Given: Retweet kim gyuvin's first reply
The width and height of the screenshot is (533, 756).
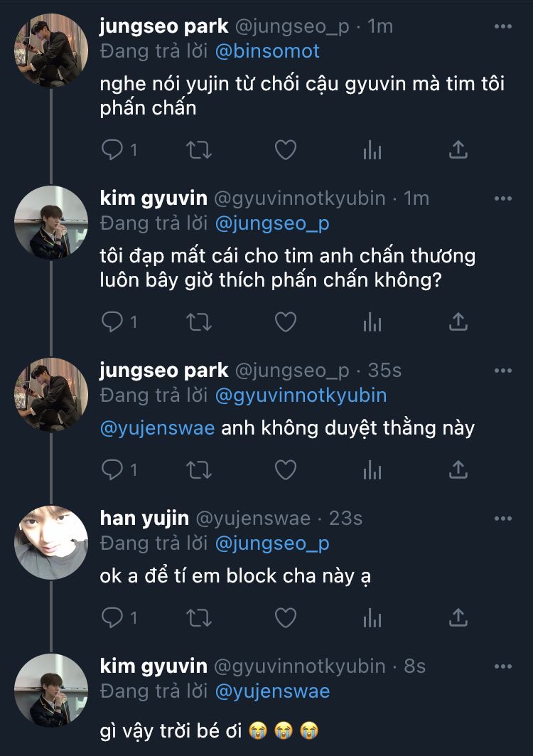Looking at the screenshot, I should [x=198, y=322].
